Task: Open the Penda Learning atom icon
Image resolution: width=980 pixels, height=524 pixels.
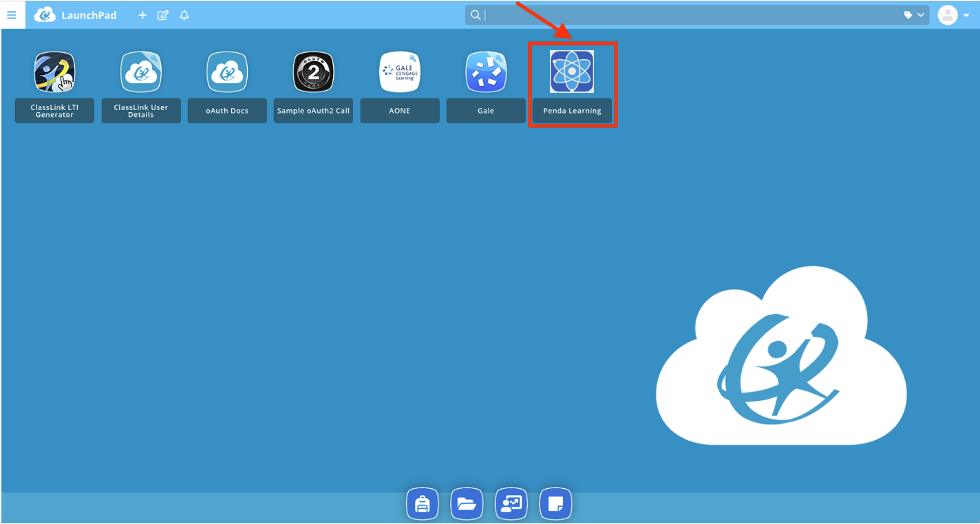Action: (572, 72)
